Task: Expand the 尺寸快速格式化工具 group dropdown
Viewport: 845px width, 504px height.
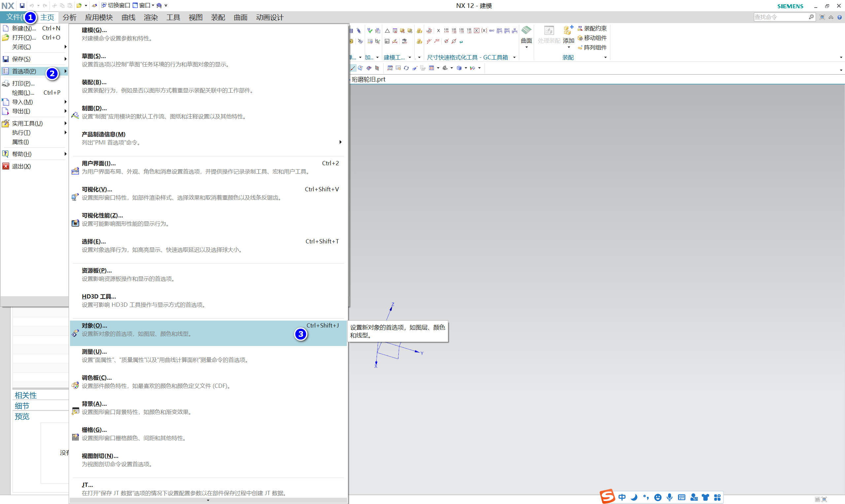Action: 514,57
